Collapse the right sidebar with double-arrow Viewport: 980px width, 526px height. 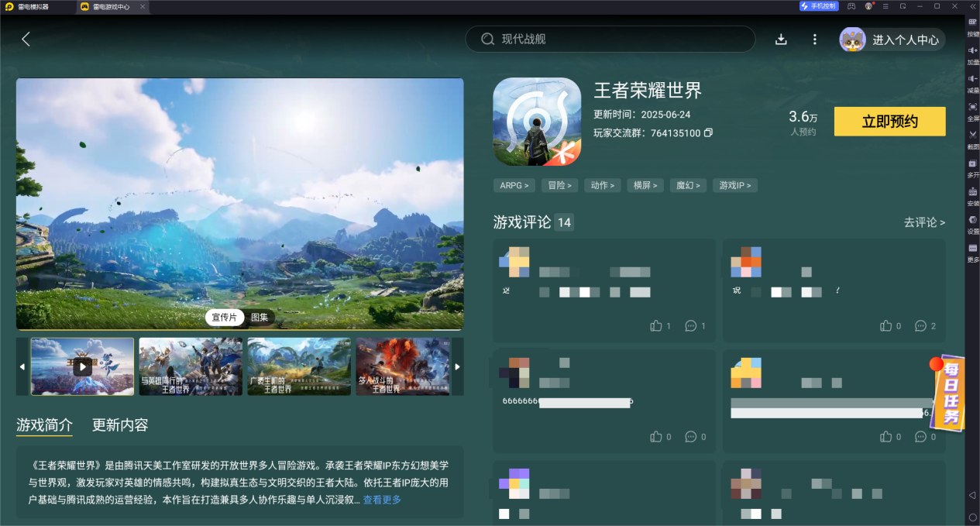pos(971,6)
